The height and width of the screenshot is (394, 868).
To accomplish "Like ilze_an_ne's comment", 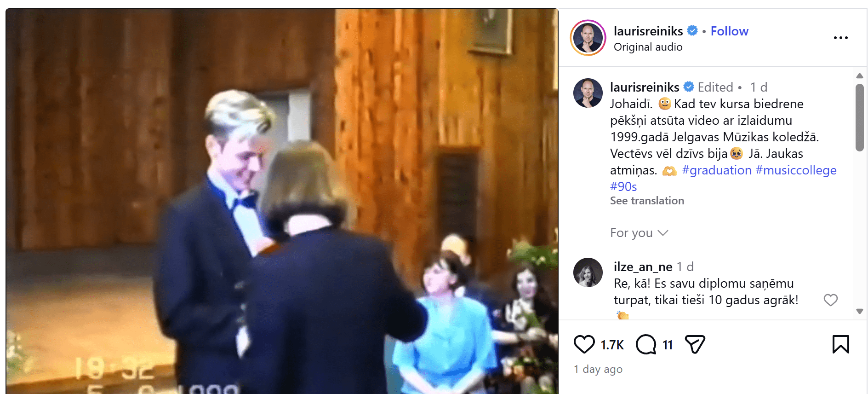I will (830, 300).
